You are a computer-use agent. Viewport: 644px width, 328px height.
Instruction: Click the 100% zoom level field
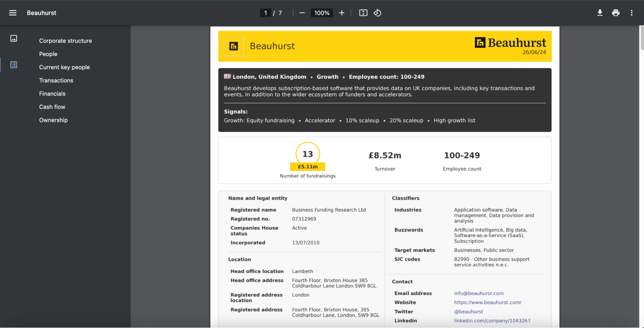tap(322, 13)
